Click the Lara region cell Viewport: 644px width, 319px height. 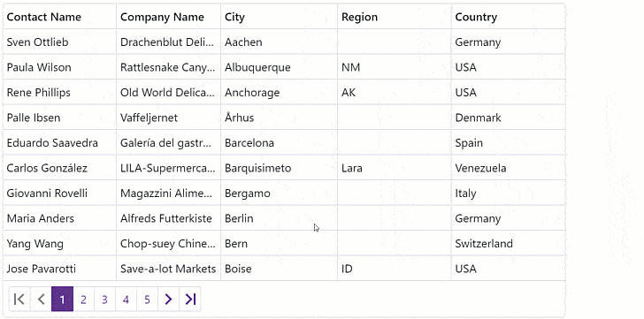coord(395,168)
